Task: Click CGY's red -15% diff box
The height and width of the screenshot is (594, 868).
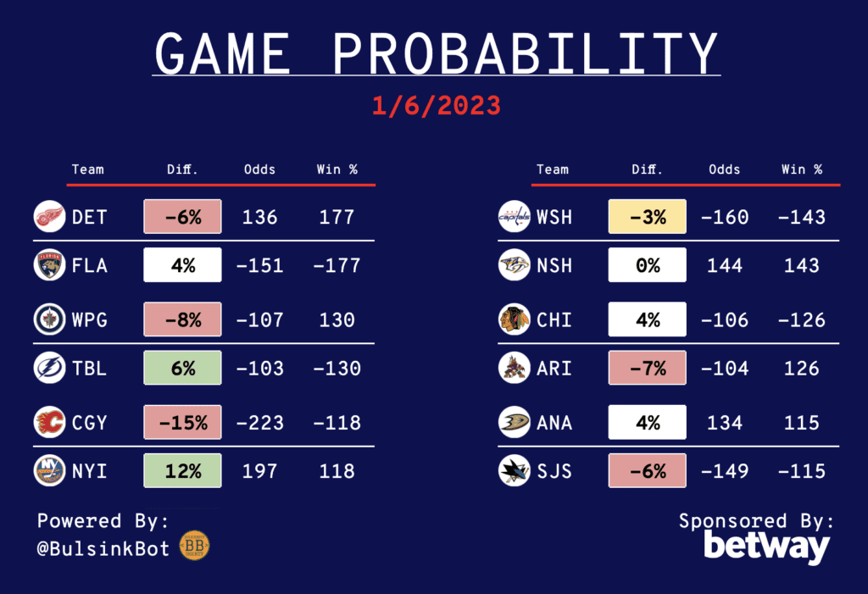Action: [x=182, y=422]
